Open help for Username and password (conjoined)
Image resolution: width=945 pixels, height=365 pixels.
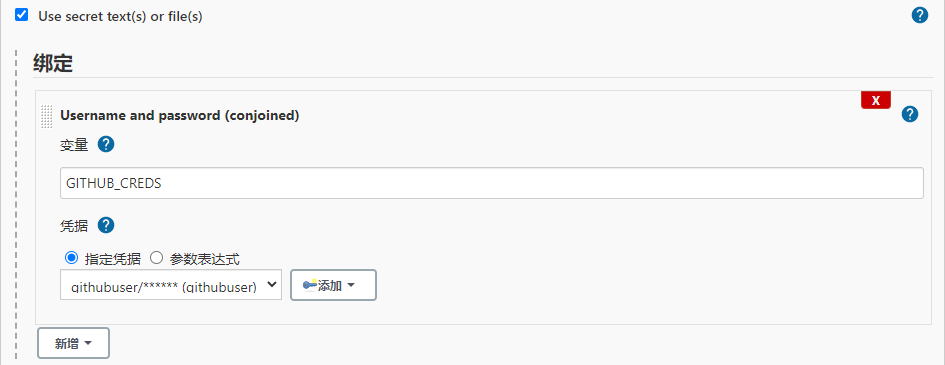pos(910,114)
